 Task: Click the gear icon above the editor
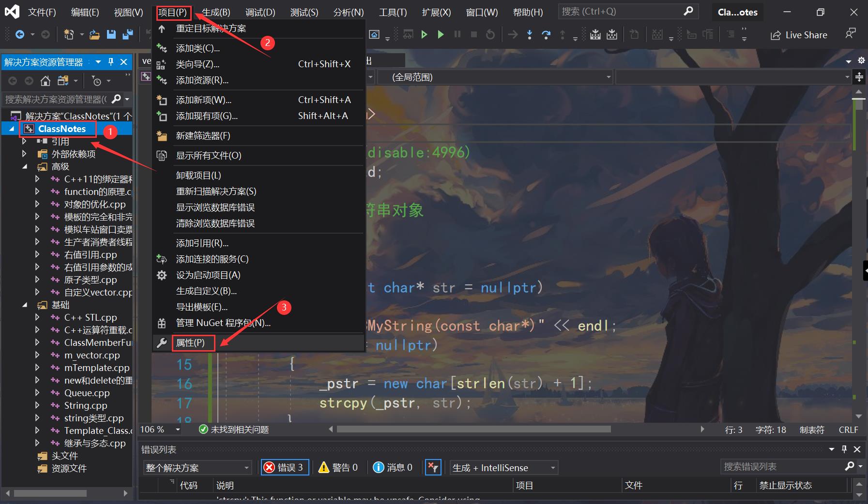(861, 60)
